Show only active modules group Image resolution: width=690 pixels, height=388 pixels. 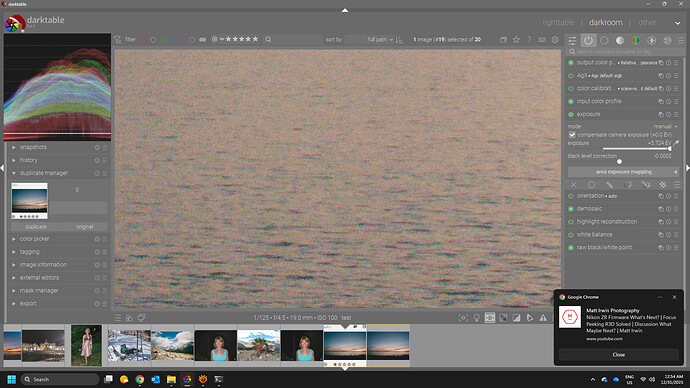pos(588,40)
